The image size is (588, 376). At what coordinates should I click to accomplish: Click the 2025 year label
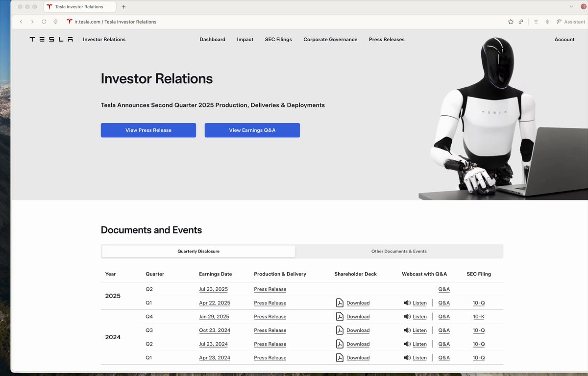click(x=113, y=296)
